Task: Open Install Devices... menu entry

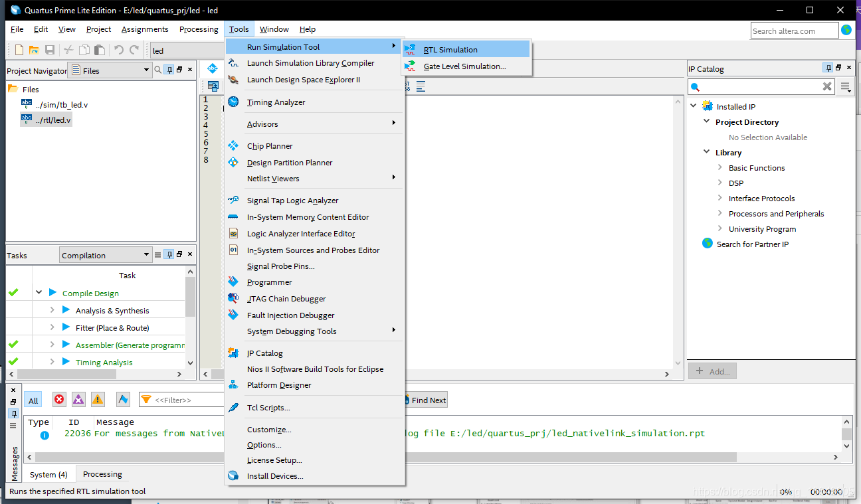Action: coord(315,476)
